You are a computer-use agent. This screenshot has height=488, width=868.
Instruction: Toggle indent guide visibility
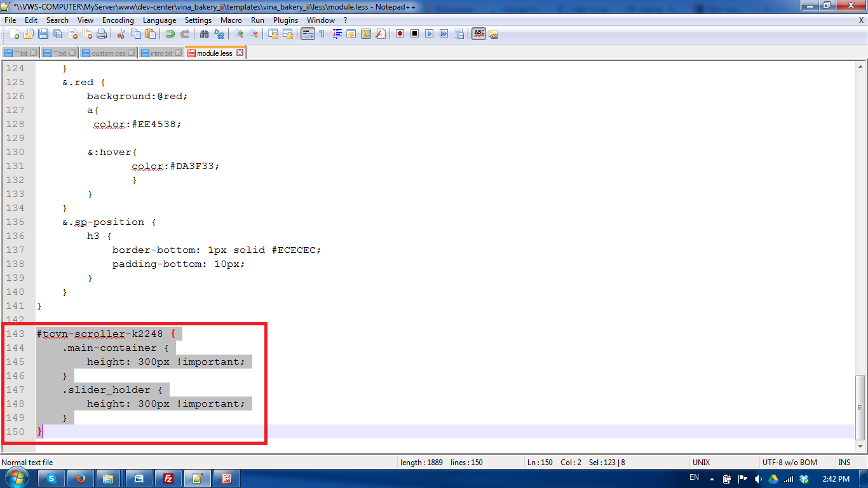click(x=337, y=34)
